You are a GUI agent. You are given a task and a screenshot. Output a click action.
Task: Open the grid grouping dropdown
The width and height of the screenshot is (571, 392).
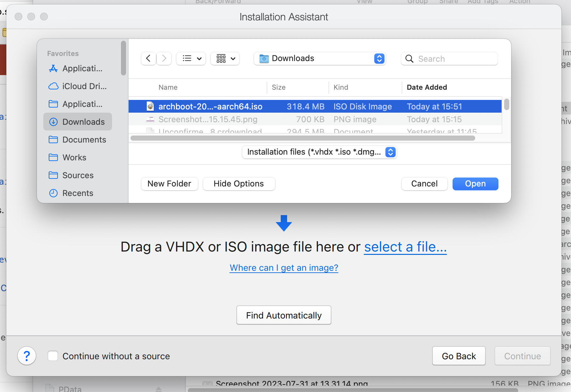pyautogui.click(x=225, y=59)
